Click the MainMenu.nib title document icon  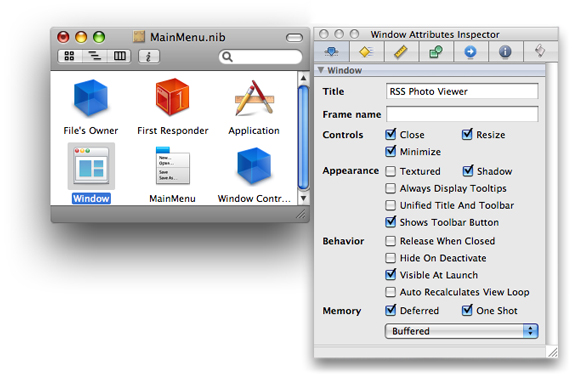[139, 37]
